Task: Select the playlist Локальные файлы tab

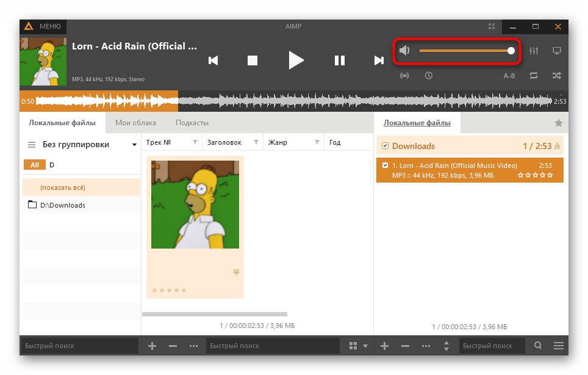Action: [417, 123]
